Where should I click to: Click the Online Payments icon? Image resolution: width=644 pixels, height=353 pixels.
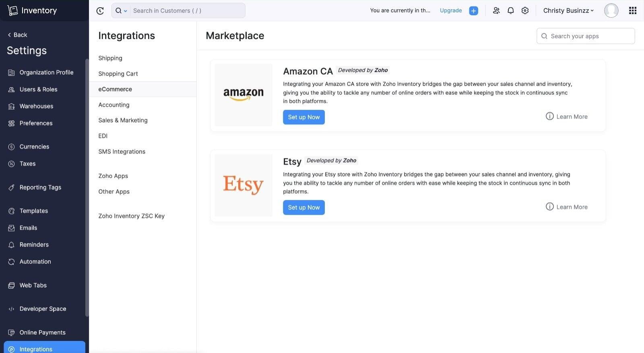(11, 332)
